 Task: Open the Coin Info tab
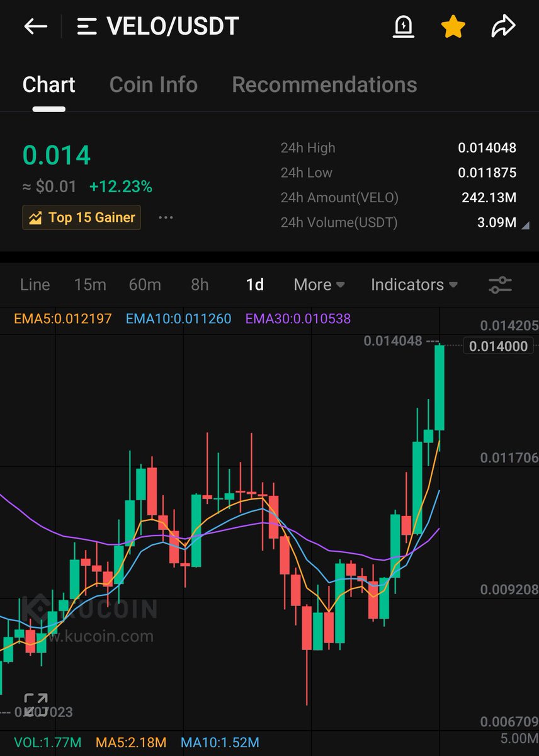(x=153, y=84)
